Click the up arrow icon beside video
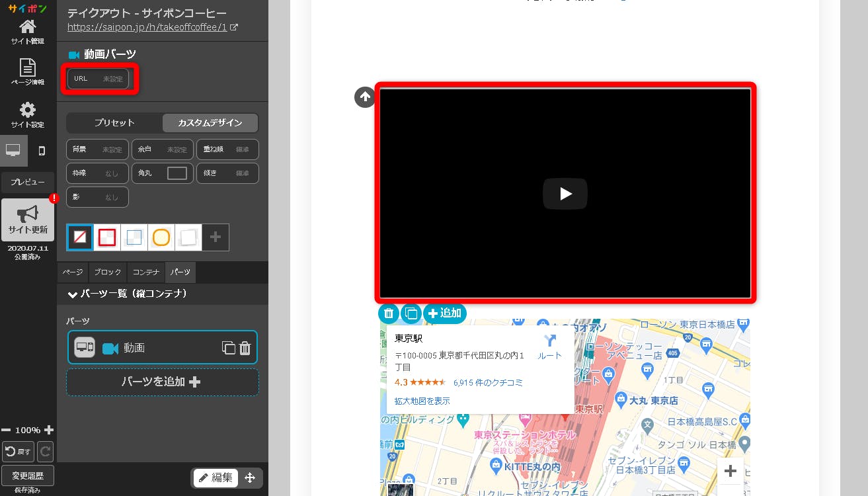The height and width of the screenshot is (496, 868). (x=364, y=97)
